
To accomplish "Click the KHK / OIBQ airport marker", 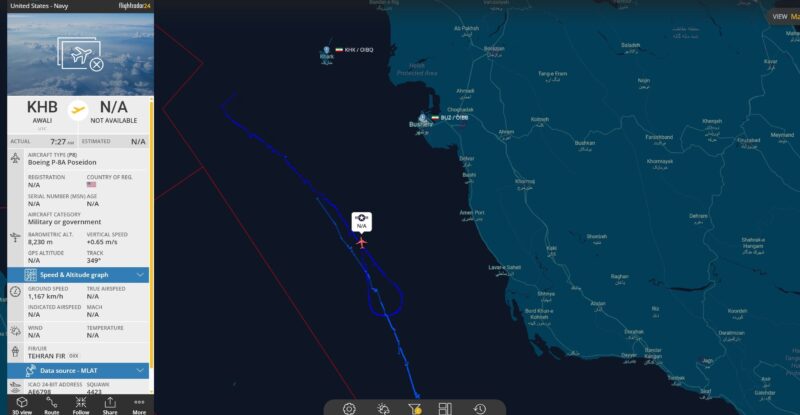I will tap(327, 50).
